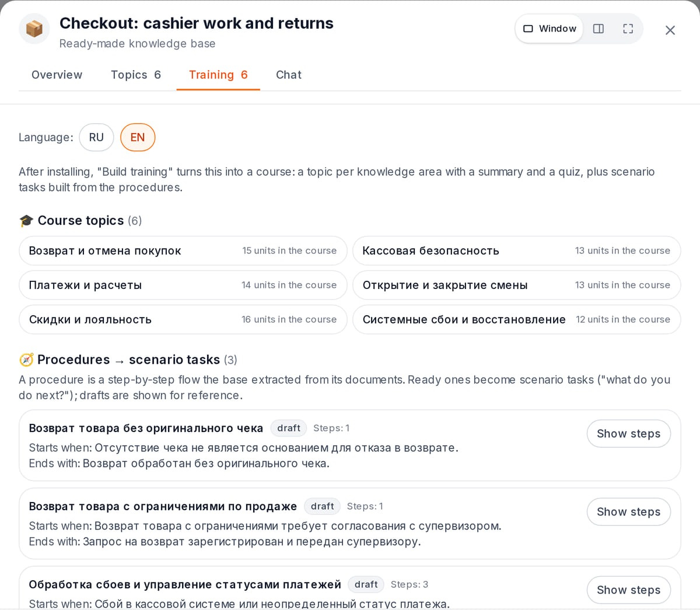The width and height of the screenshot is (700, 610).
Task: Open topic Системные сбои и восстановление
Action: (x=517, y=319)
